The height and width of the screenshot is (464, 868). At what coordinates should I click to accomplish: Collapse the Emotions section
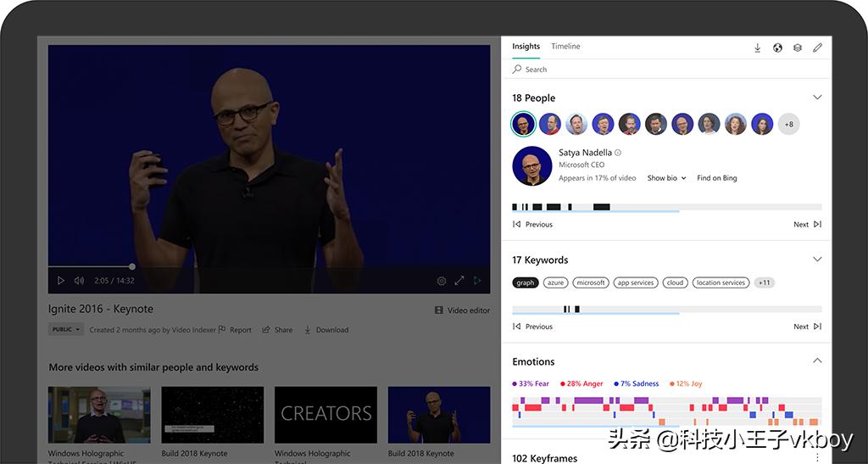click(817, 361)
